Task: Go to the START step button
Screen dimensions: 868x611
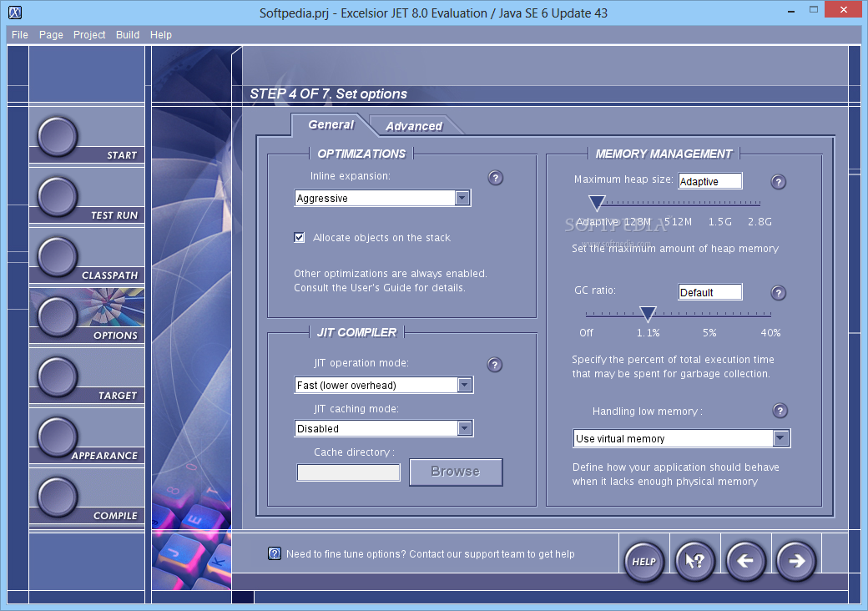Action: tap(57, 136)
